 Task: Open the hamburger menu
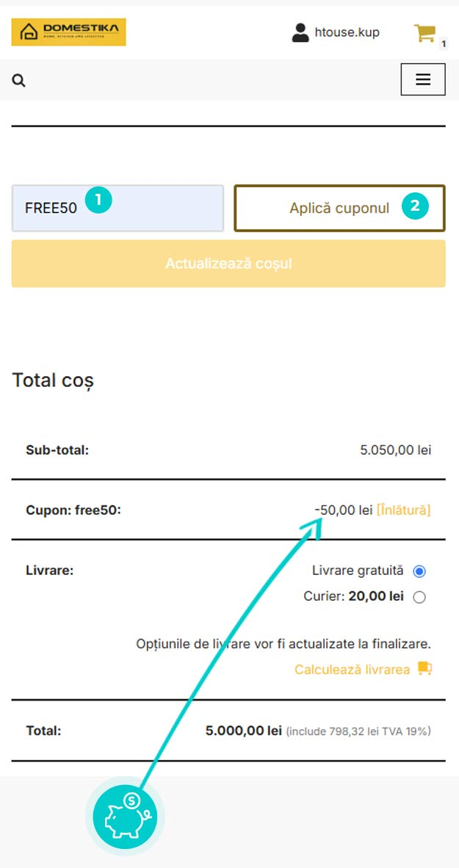pos(423,79)
